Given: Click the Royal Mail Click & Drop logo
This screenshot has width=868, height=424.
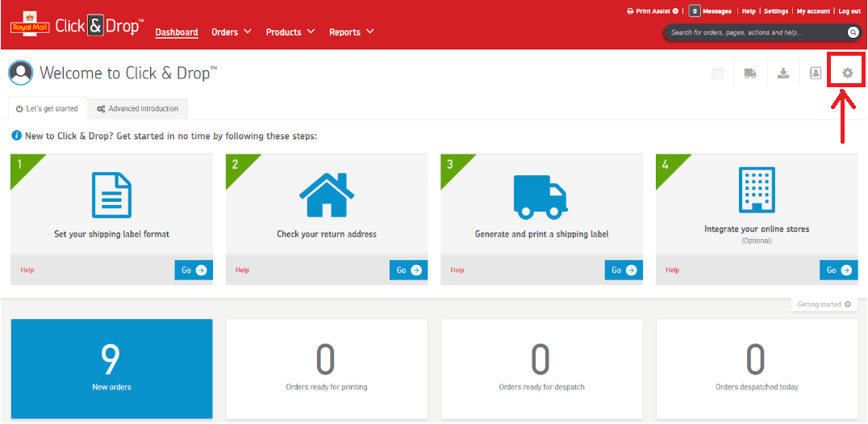Looking at the screenshot, I should tap(77, 27).
